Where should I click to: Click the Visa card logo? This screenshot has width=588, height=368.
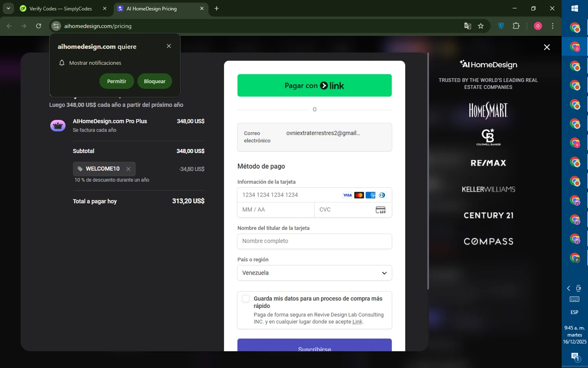coord(348,195)
